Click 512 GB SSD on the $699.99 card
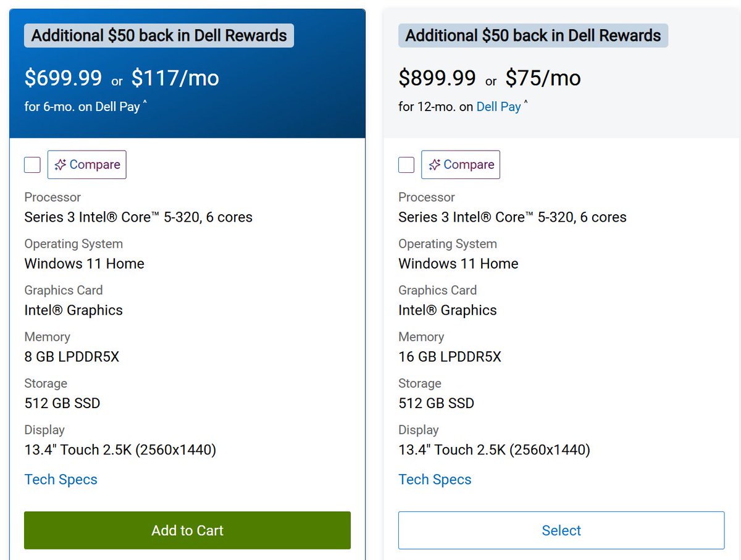The image size is (741, 560). pos(62,403)
